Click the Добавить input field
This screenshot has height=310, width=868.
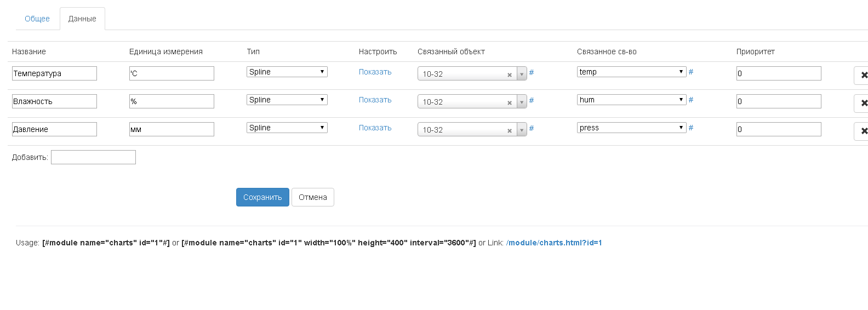coord(93,157)
